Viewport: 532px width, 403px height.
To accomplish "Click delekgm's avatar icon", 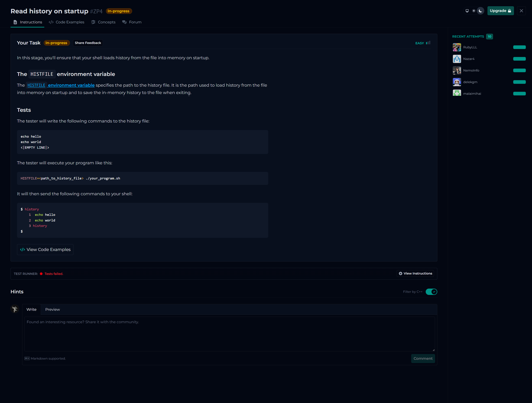I will coord(457,82).
